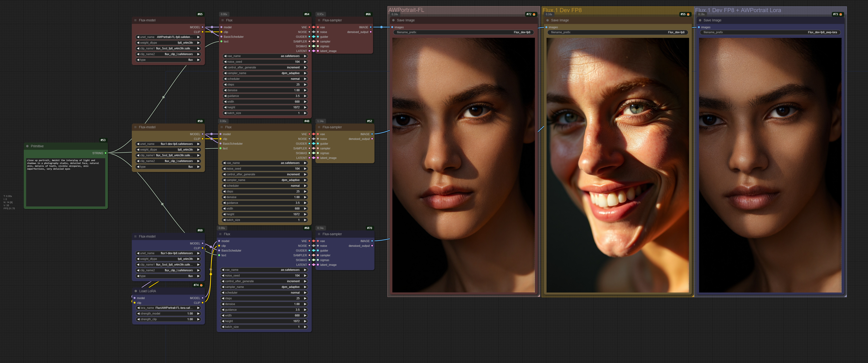Image resolution: width=868 pixels, height=363 pixels.
Task: Open the sampler_name dropdown showing dpm_adaptive on Flux #48
Action: (265, 180)
